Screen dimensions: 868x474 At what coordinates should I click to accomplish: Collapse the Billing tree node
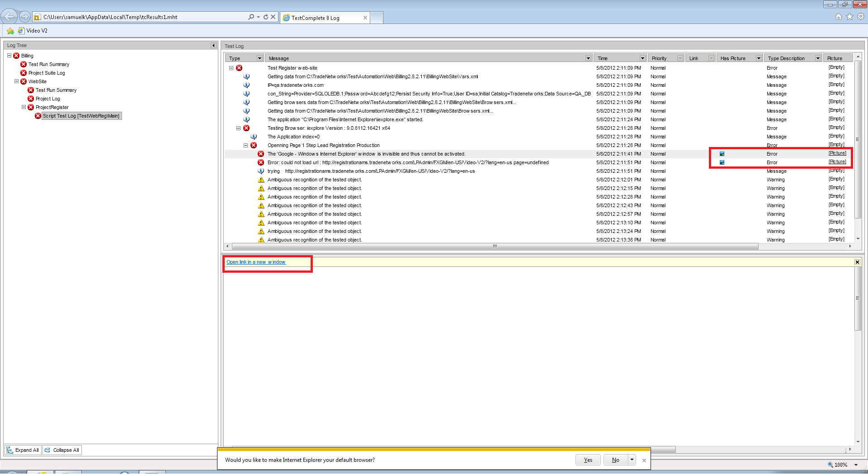click(x=9, y=56)
